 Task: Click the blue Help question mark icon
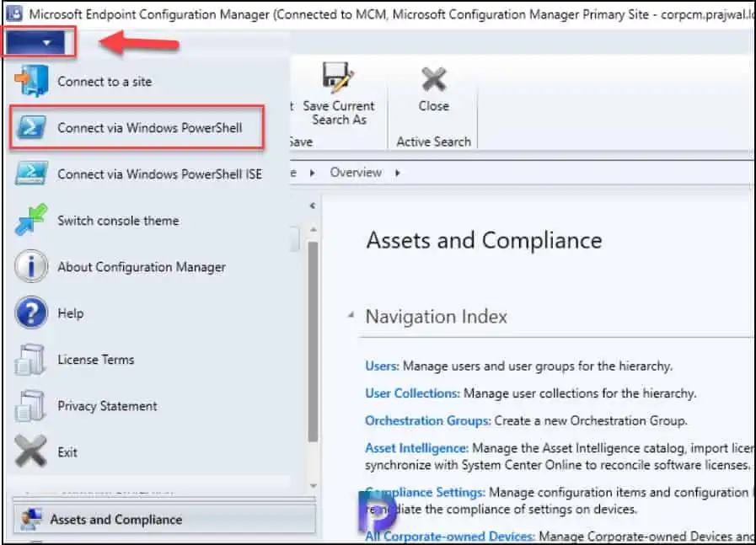coord(31,313)
